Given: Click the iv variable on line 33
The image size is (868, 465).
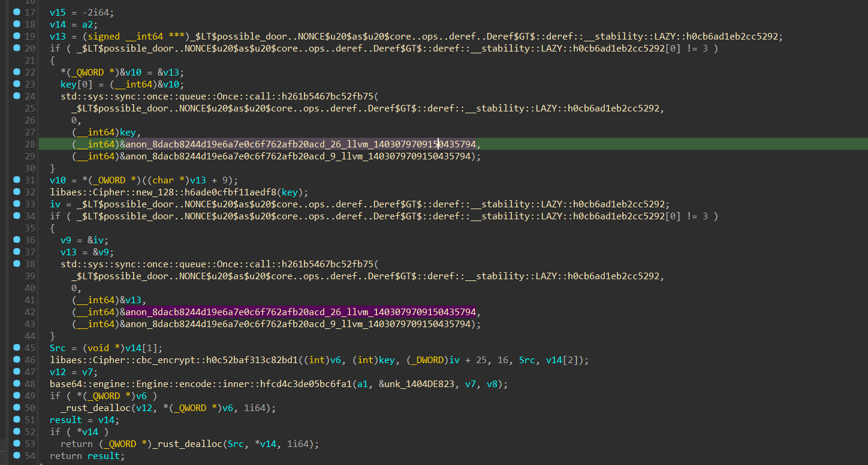Looking at the screenshot, I should pyautogui.click(x=55, y=204).
